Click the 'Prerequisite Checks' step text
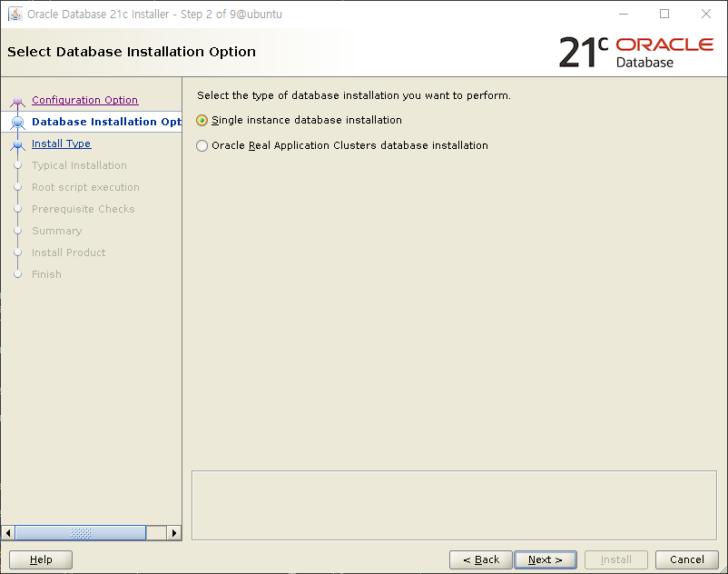 [x=84, y=209]
